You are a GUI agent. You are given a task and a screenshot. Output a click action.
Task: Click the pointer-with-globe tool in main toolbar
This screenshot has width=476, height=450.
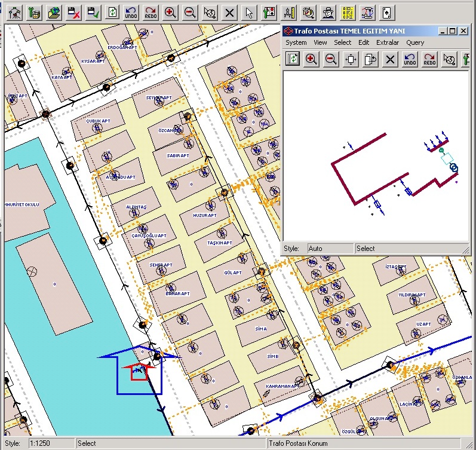210,13
